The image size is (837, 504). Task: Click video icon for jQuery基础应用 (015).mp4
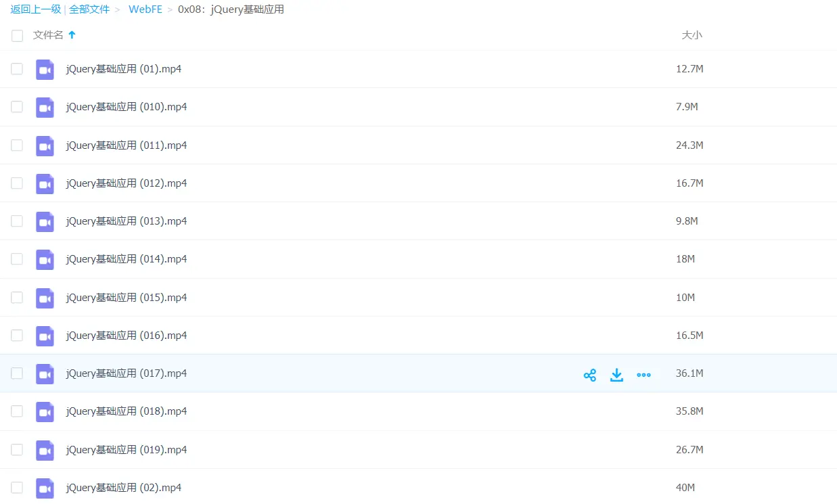[x=45, y=298]
